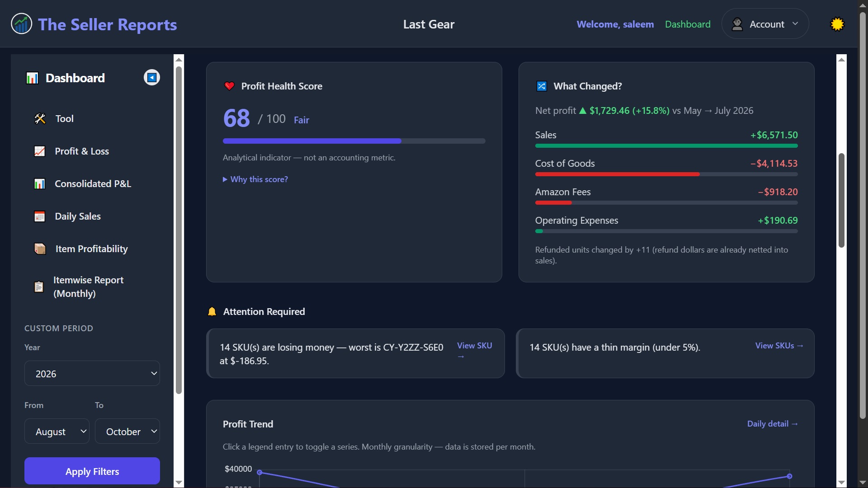Viewport: 868px width, 488px height.
Task: Click the heart icon beside Profit Health Score
Action: (229, 86)
